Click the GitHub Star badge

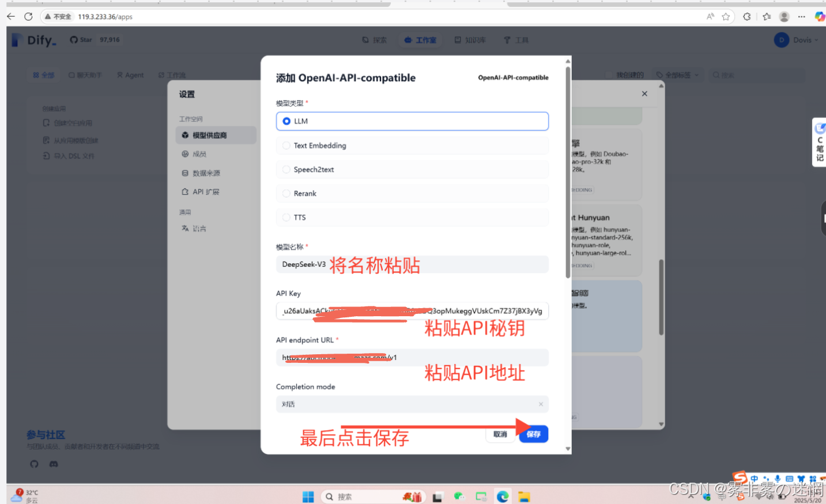pos(95,40)
